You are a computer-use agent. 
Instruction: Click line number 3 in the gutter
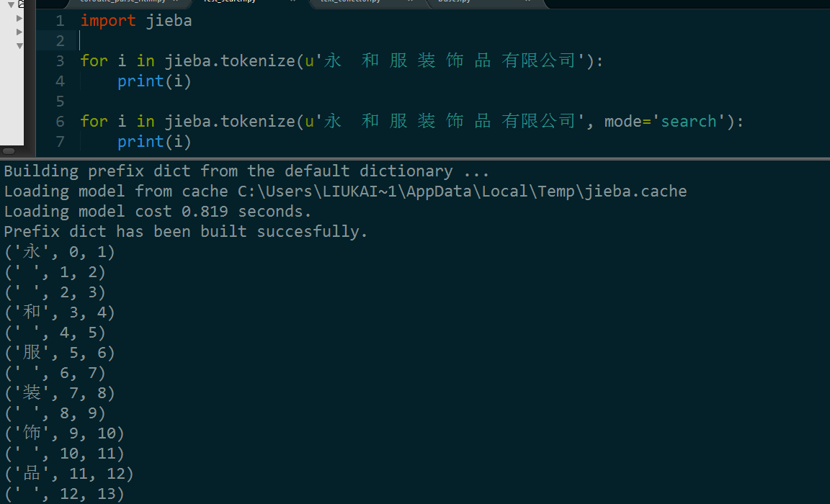click(60, 60)
